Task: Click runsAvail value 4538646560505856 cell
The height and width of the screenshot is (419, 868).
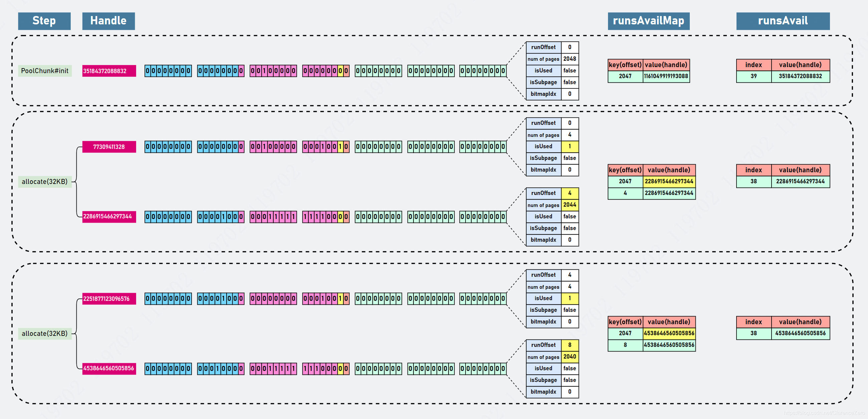Action: [800, 333]
